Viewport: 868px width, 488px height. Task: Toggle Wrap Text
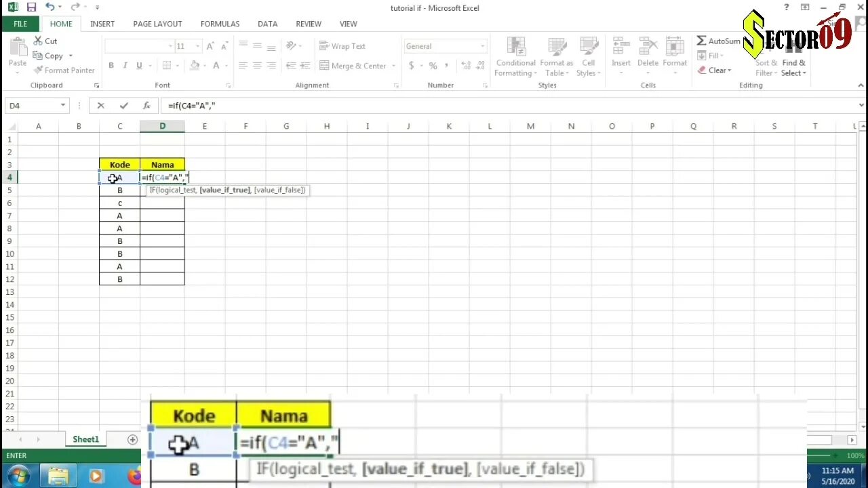click(342, 46)
